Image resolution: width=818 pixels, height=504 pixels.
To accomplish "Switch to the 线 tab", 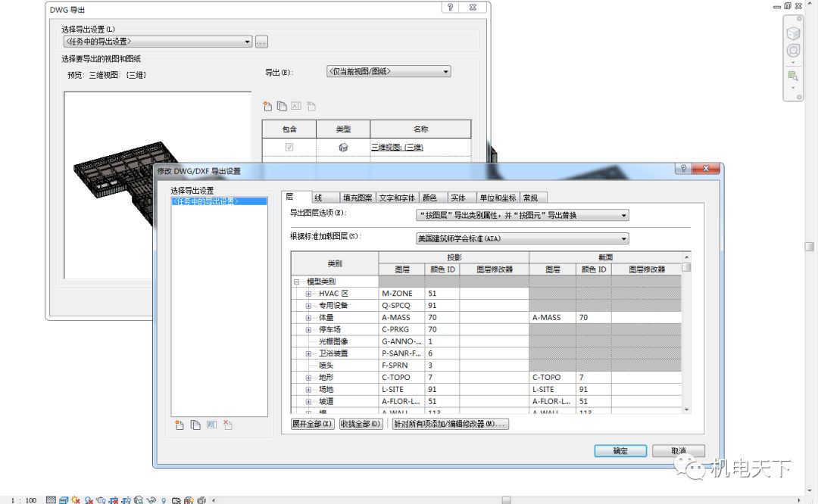I will (326, 198).
